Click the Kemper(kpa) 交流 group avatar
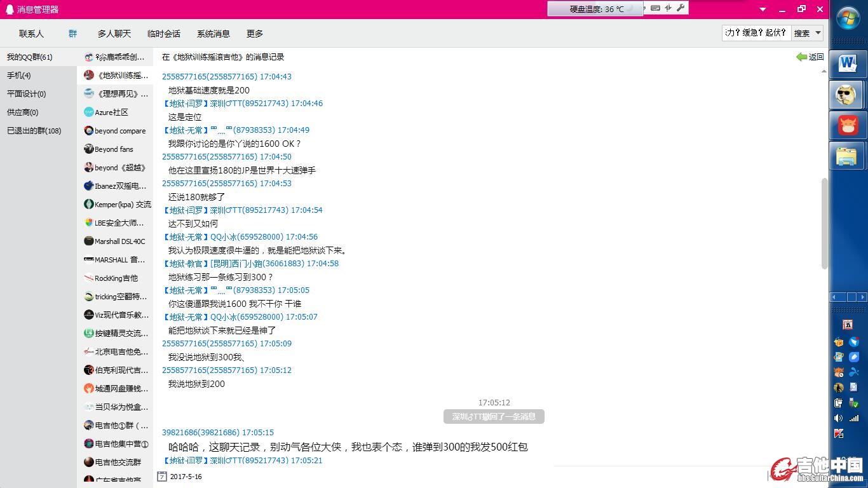868x488 pixels. point(89,204)
